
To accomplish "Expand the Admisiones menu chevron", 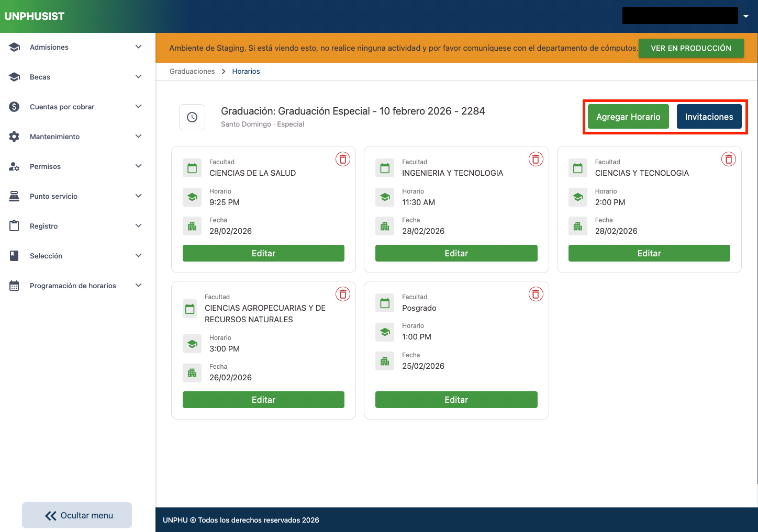I will coord(138,47).
